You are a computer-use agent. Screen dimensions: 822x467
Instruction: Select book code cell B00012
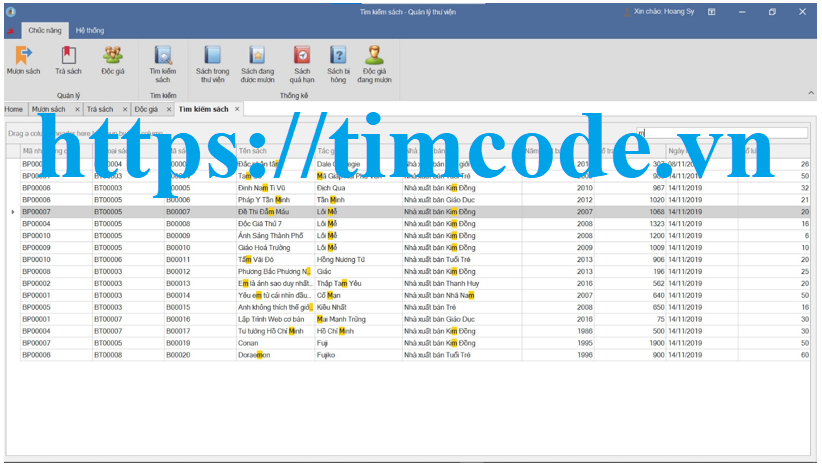200,271
